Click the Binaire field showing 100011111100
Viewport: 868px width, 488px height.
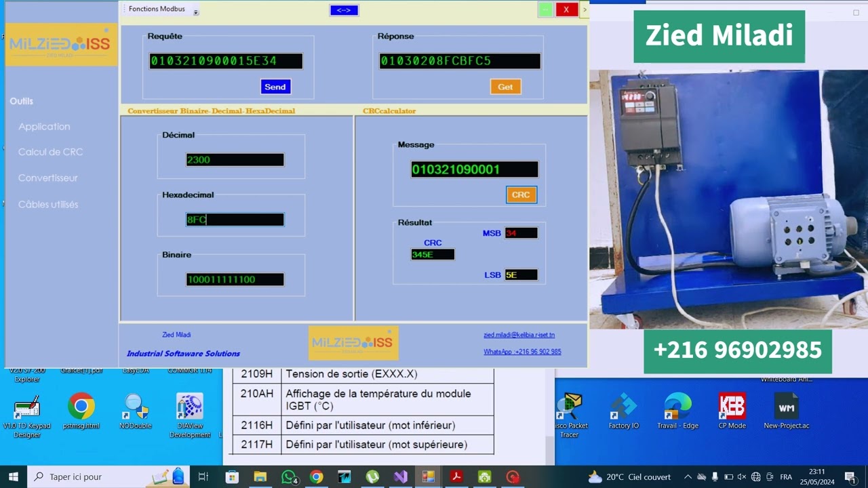[x=235, y=279]
